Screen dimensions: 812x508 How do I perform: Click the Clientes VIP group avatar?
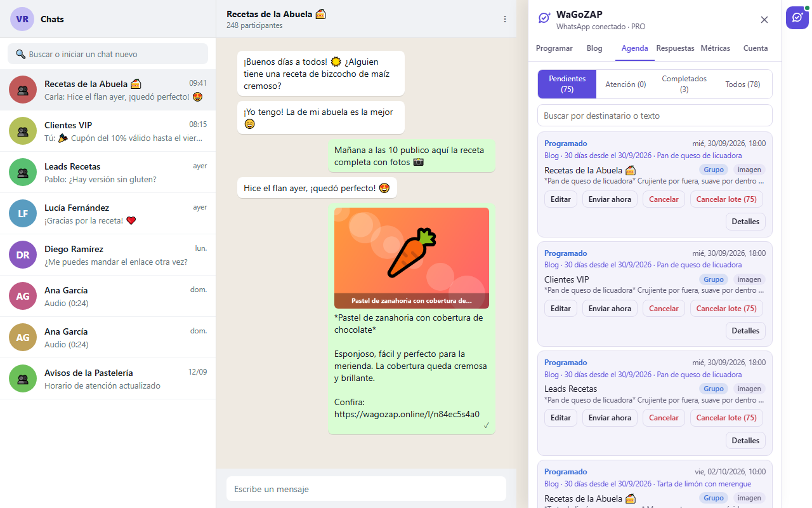[x=23, y=131]
